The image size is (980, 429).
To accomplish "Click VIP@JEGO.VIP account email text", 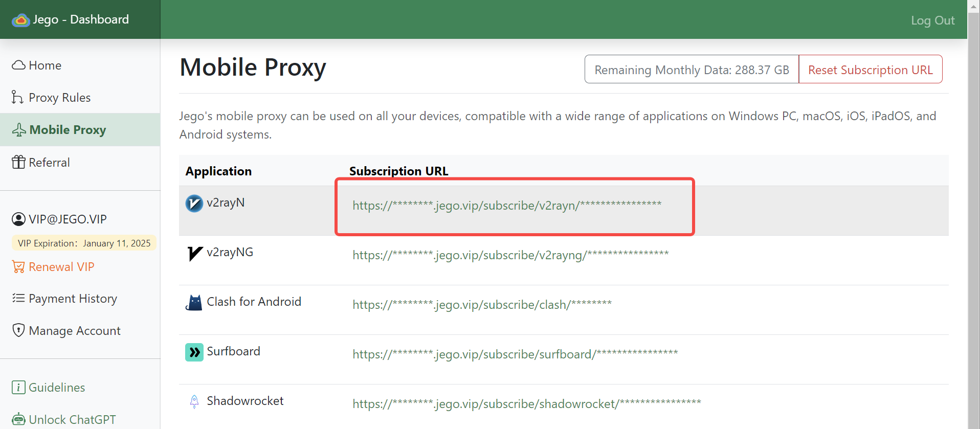I will pos(68,219).
